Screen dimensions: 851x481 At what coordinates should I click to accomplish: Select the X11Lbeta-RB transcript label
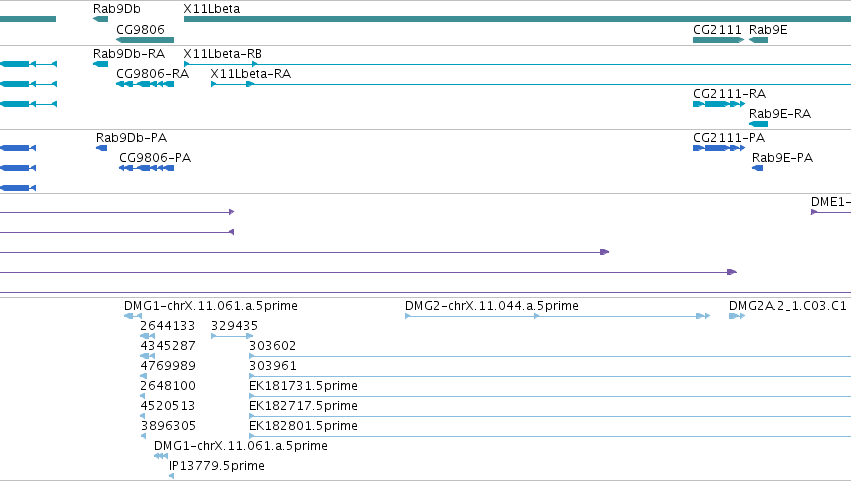pos(223,54)
